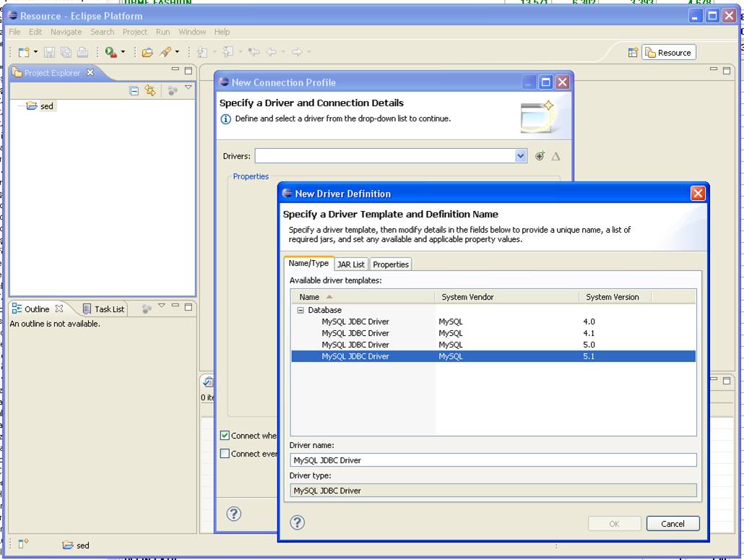The width and height of the screenshot is (744, 560).
Task: Click Collapse All in Project Explorer
Action: click(134, 90)
